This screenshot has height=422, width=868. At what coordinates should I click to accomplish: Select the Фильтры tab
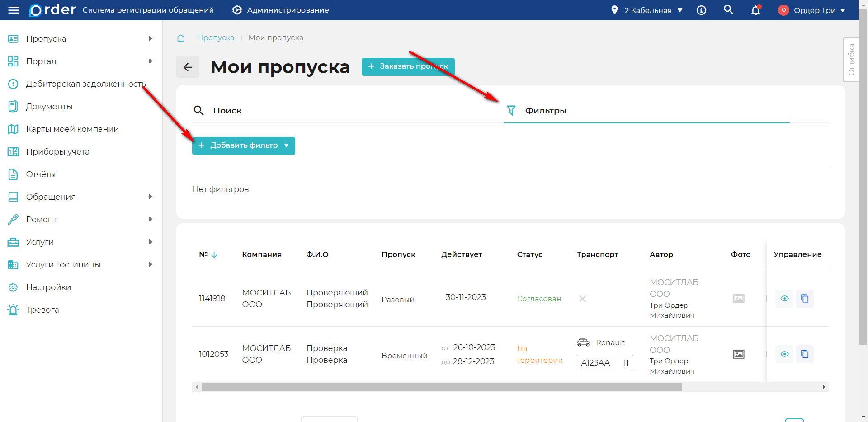[545, 110]
